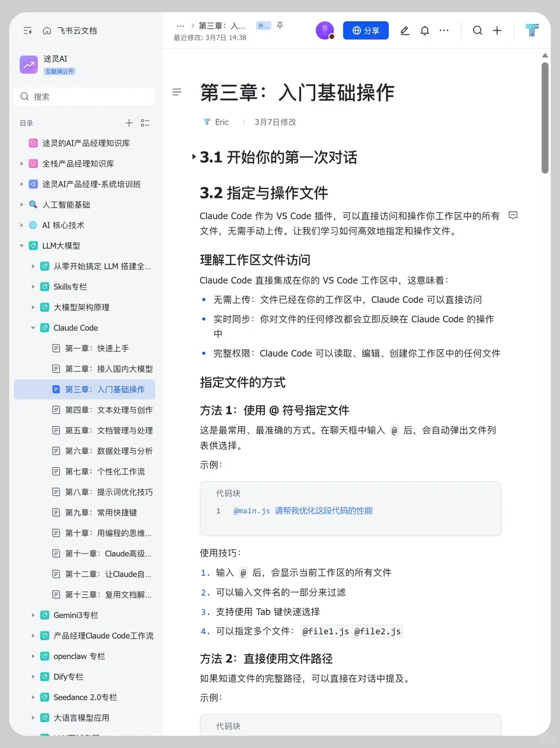Image resolution: width=560 pixels, height=748 pixels.
Task: Click the globe icon next to AI 核心技术
Action: coord(33,225)
